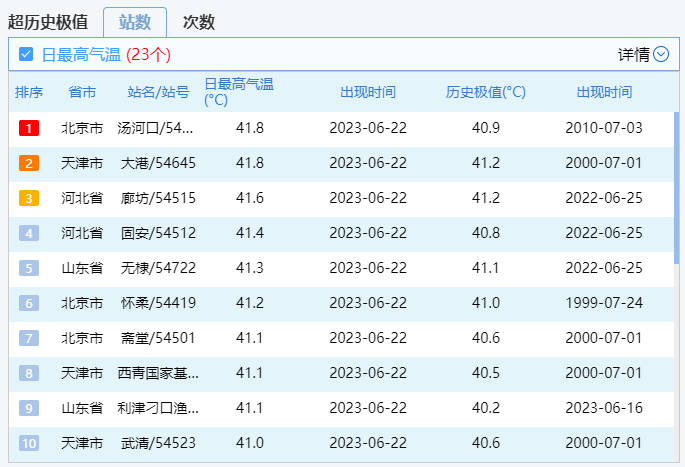
Task: Click the 排序 column header
Action: (x=29, y=92)
